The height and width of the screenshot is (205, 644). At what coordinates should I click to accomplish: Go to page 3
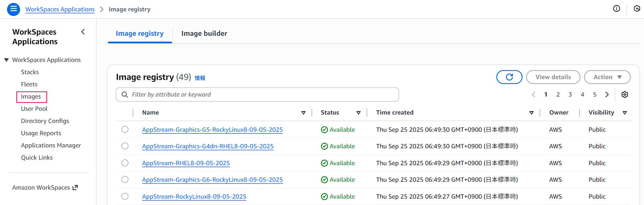point(570,94)
